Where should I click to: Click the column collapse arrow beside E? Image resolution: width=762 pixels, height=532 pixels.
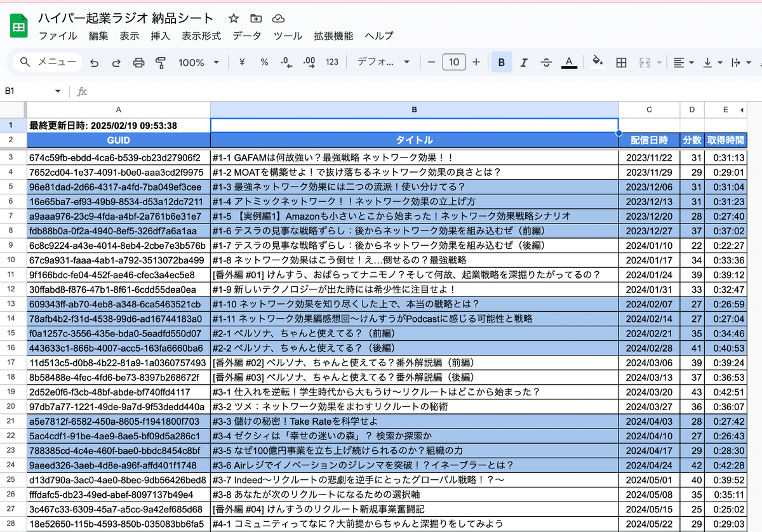click(742, 110)
